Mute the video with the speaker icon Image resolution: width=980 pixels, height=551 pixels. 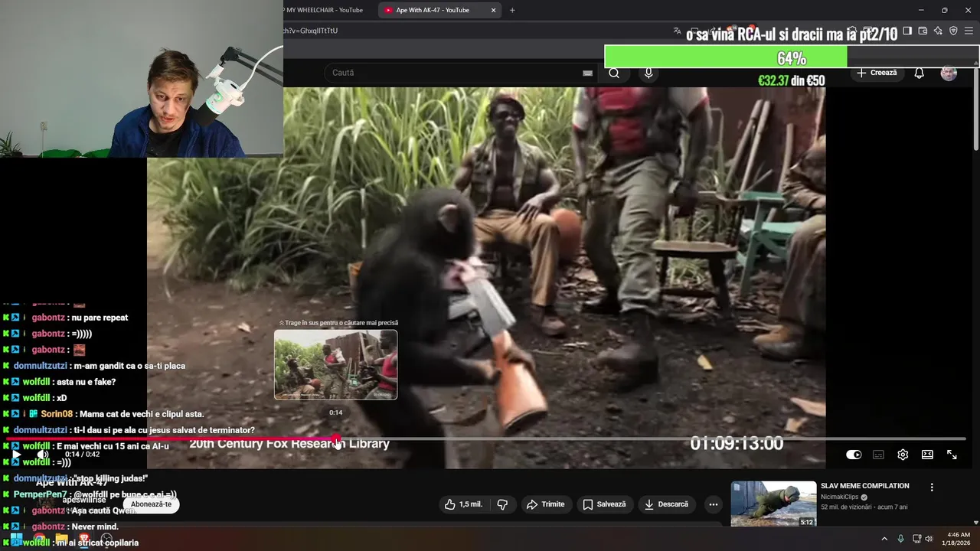click(43, 455)
